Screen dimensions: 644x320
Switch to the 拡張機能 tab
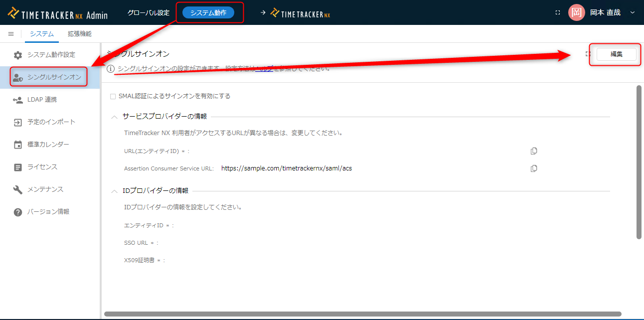point(80,34)
